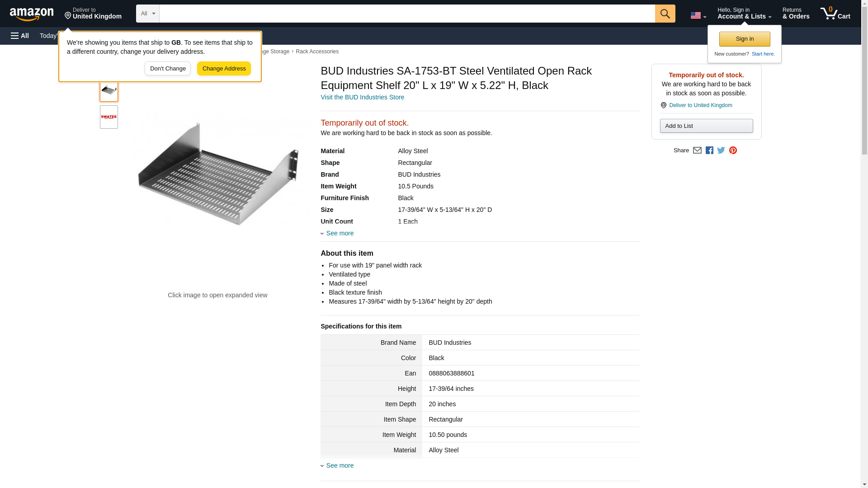Viewport: 868px width, 488px height.
Task: Open Returns & Orders
Action: click(796, 14)
